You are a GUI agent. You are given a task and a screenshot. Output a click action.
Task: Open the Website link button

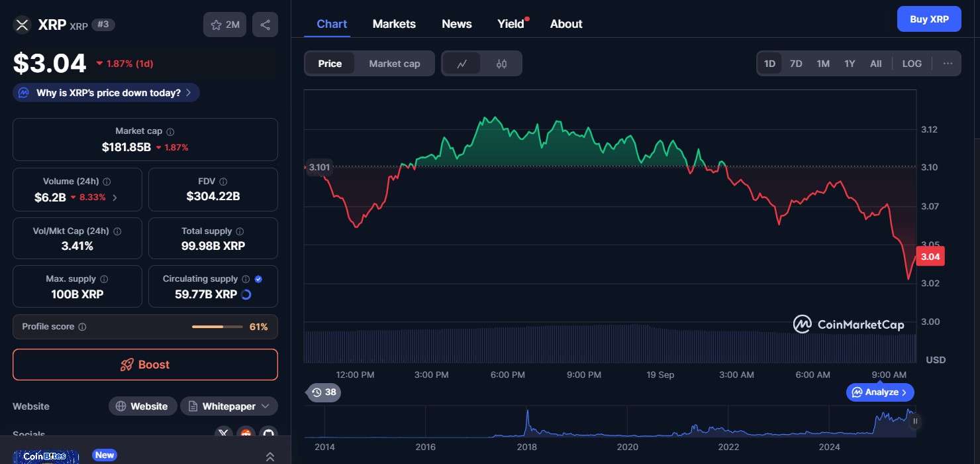[142, 406]
